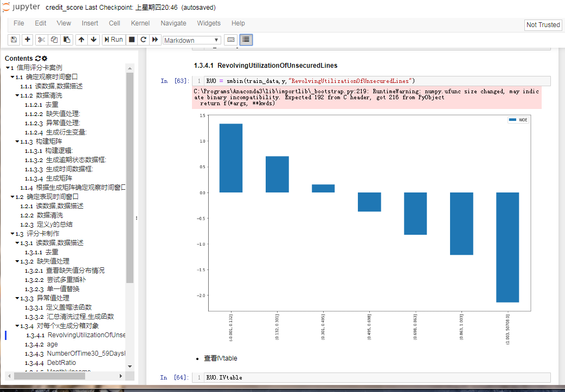The image size is (565, 392).
Task: Move selected cell down arrow
Action: pos(94,40)
